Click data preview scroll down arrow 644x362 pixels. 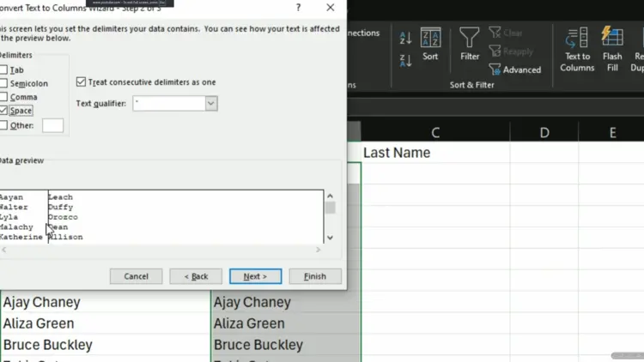coord(330,238)
